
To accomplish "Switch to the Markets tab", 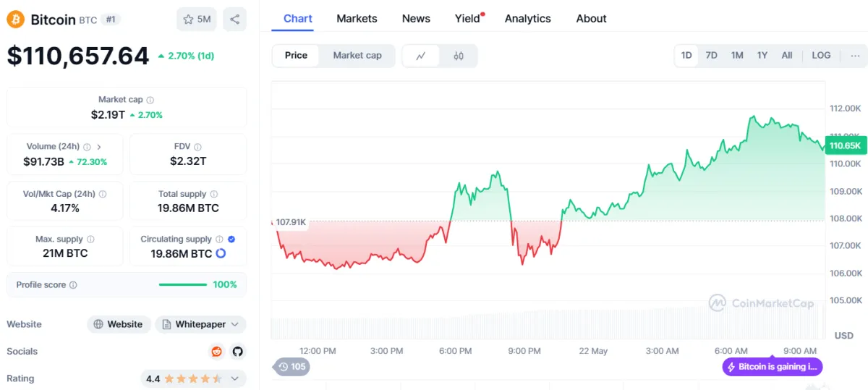I will point(357,19).
